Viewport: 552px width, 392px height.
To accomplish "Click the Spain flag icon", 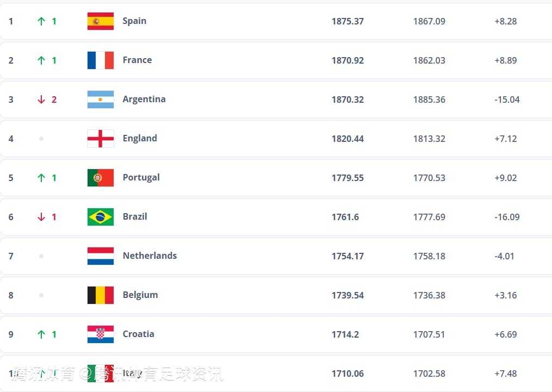I will 101,21.
